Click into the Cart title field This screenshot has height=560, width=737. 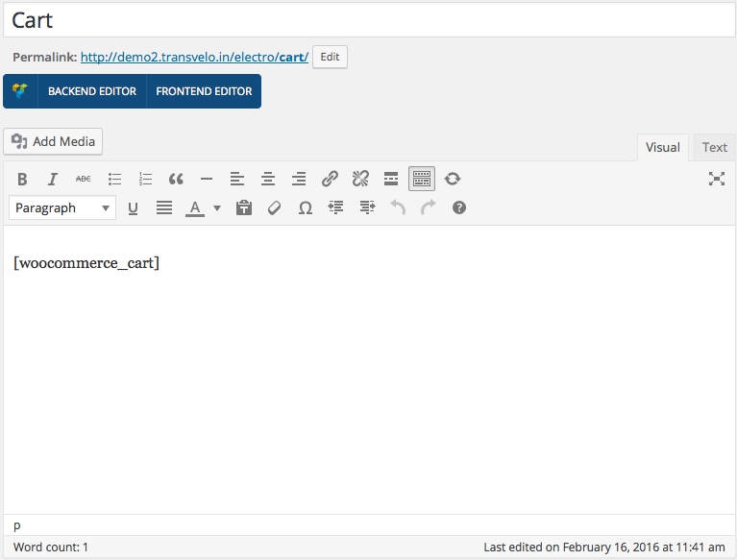click(x=368, y=20)
